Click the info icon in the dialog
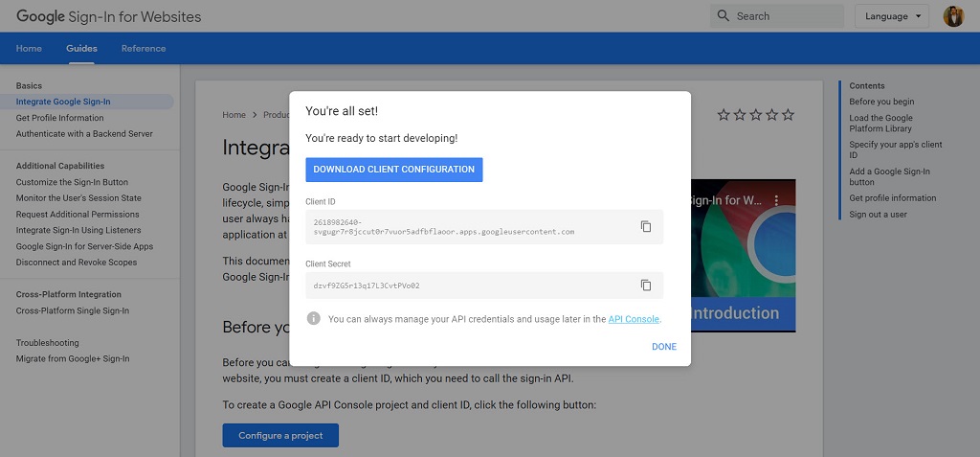This screenshot has height=457, width=980. point(313,318)
